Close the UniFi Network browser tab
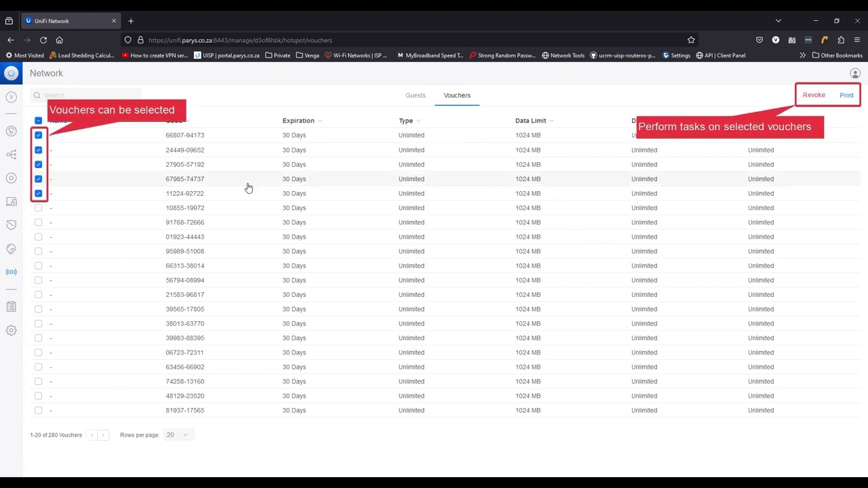The width and height of the screenshot is (868, 488). tap(114, 21)
